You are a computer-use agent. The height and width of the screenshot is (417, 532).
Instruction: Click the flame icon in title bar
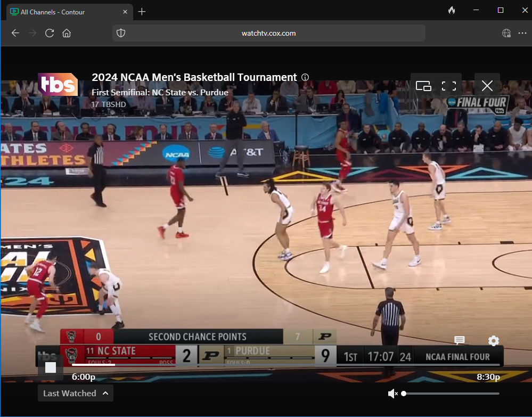click(x=451, y=10)
